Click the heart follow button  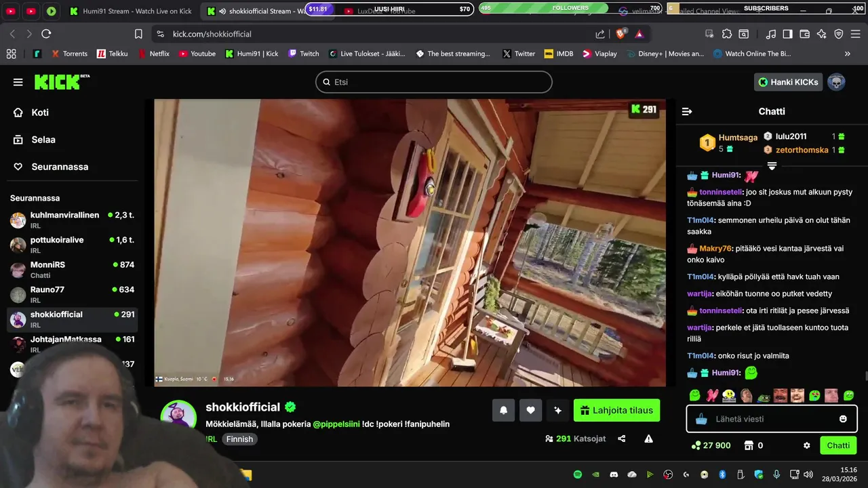pos(530,410)
